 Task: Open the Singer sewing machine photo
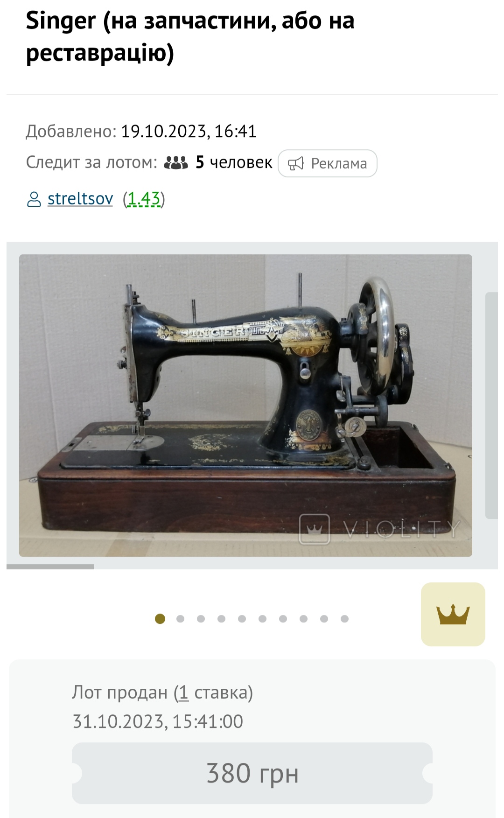(x=245, y=405)
